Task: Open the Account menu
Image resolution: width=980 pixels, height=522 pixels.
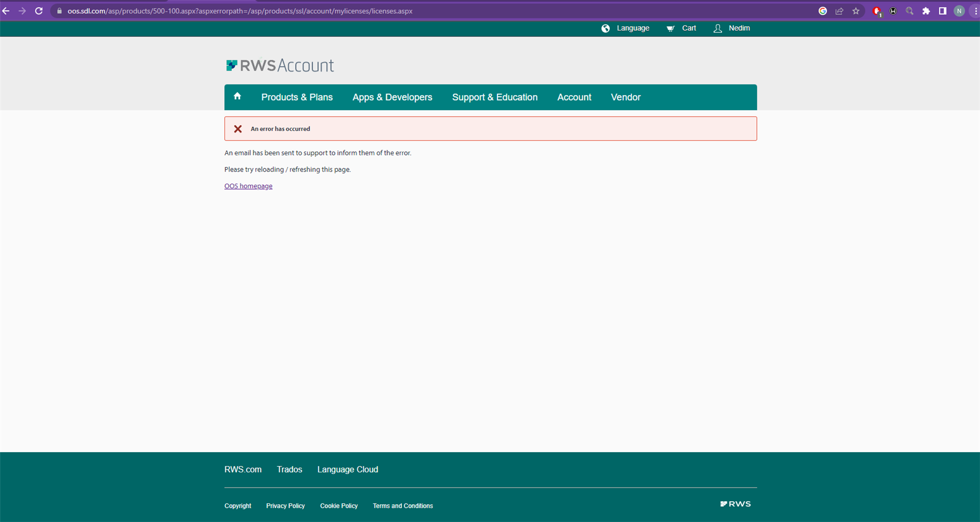Action: click(x=574, y=97)
